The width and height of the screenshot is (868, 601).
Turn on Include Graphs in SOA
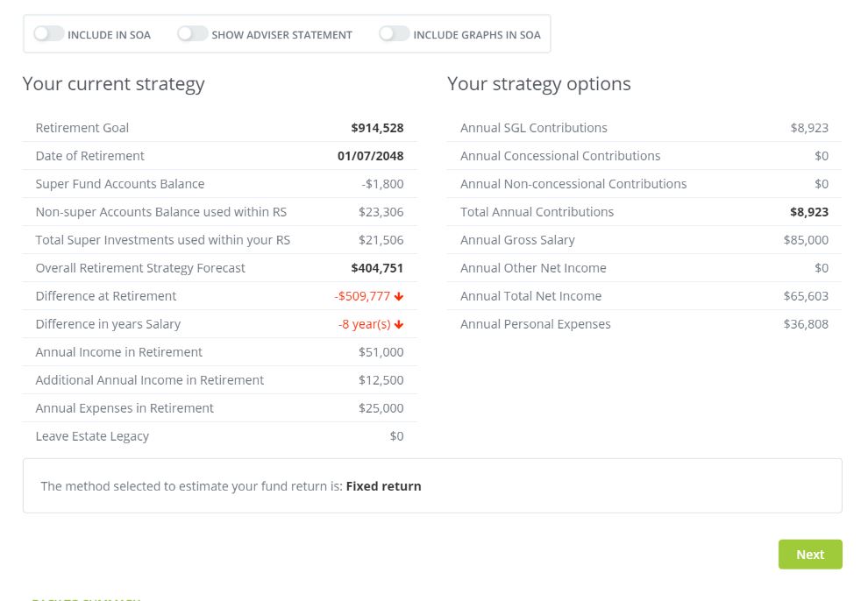395,34
